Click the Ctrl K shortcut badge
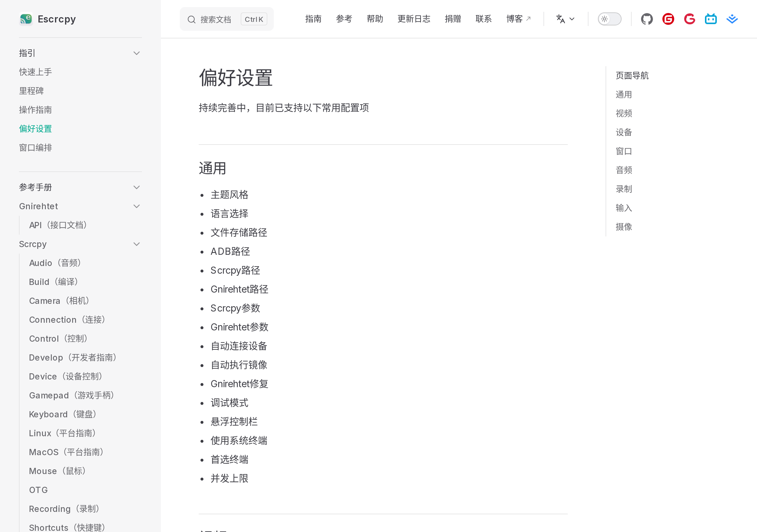The width and height of the screenshot is (757, 532). tap(253, 19)
